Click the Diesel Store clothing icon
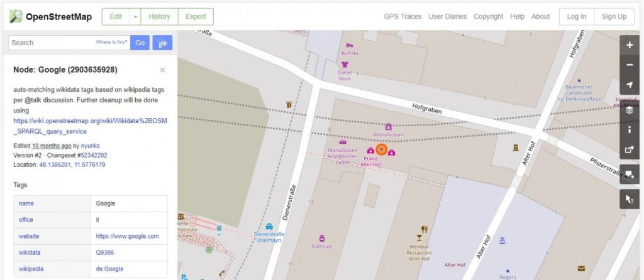This screenshot has height=280, width=644. (x=344, y=65)
